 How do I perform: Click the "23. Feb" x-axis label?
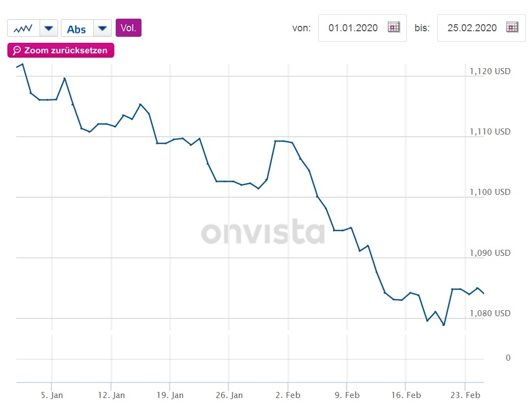(465, 395)
